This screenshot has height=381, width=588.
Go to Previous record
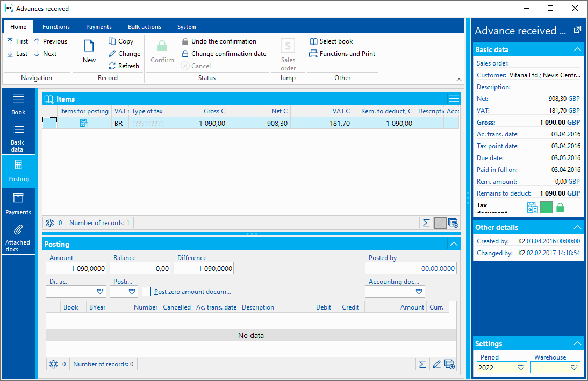pos(51,41)
